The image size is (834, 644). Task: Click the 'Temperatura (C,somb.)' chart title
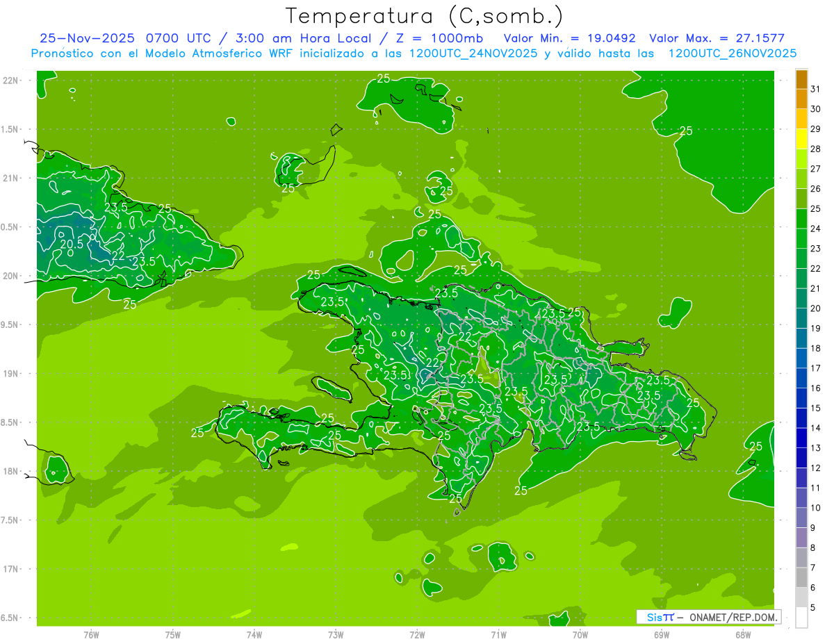(x=424, y=16)
